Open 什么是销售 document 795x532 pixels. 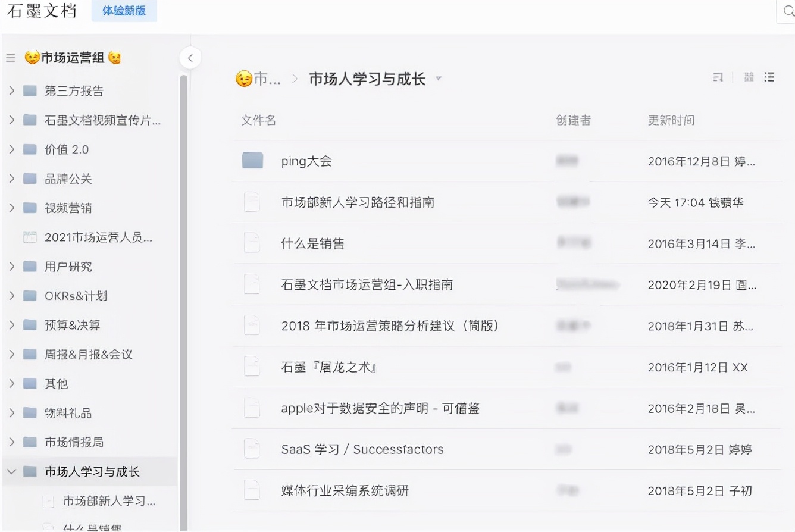tap(313, 243)
